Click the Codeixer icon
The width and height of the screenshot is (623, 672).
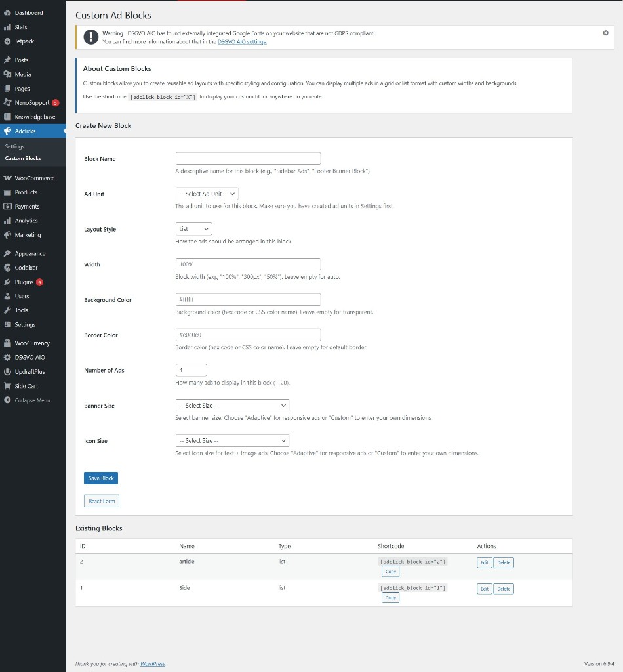7,268
